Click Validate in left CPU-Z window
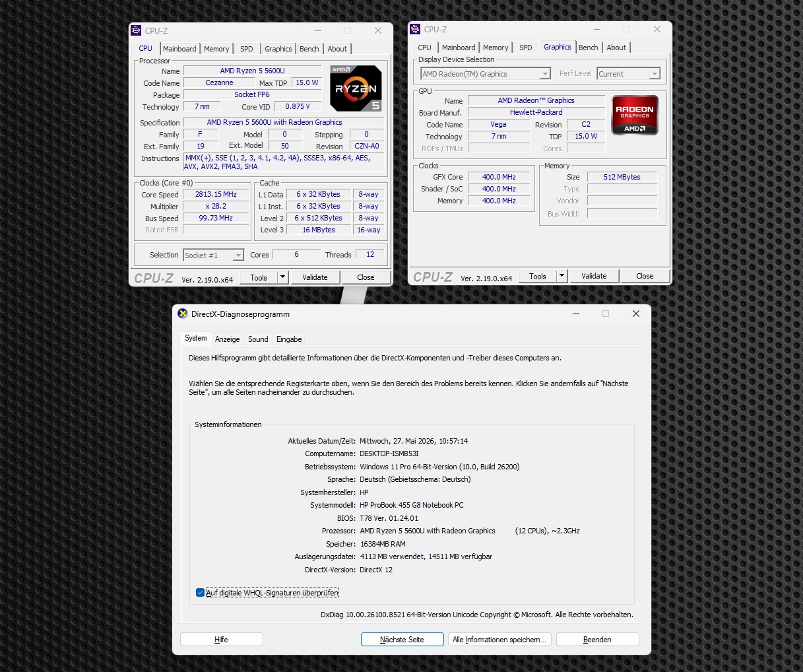The height and width of the screenshot is (672, 803). click(315, 277)
